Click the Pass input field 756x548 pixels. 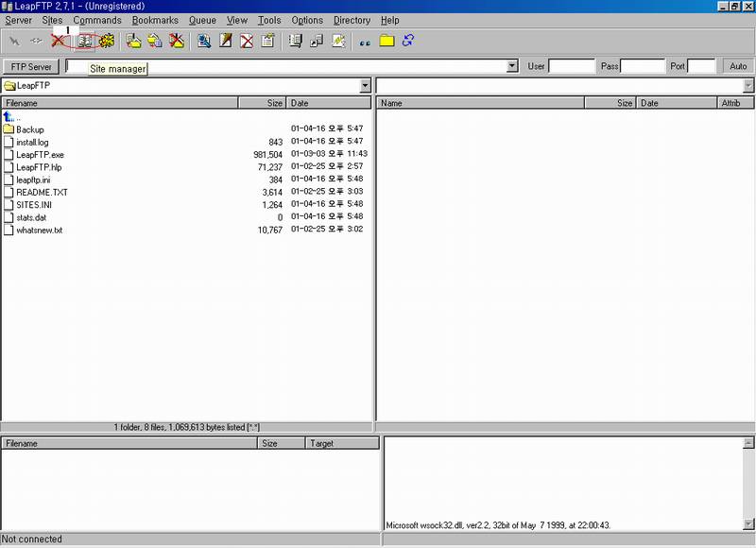tap(643, 66)
